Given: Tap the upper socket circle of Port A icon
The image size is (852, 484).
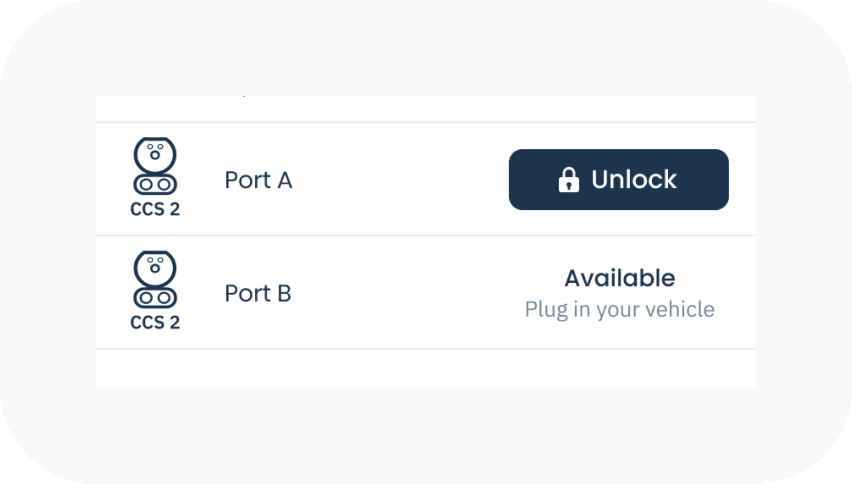Looking at the screenshot, I should click(155, 154).
